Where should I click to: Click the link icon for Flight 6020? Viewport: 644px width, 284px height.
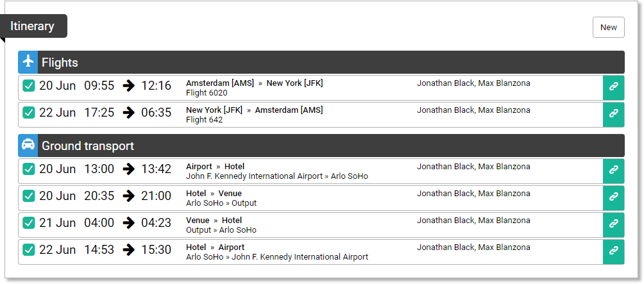click(x=614, y=88)
